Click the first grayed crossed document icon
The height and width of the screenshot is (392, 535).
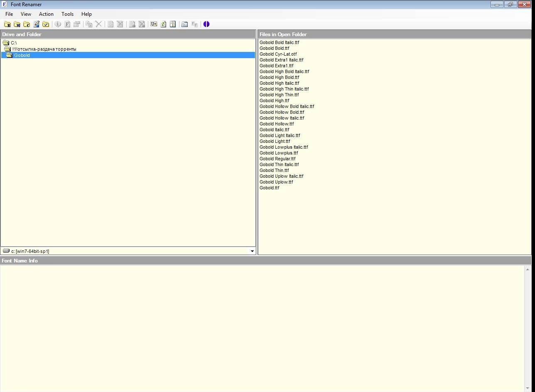tap(120, 24)
